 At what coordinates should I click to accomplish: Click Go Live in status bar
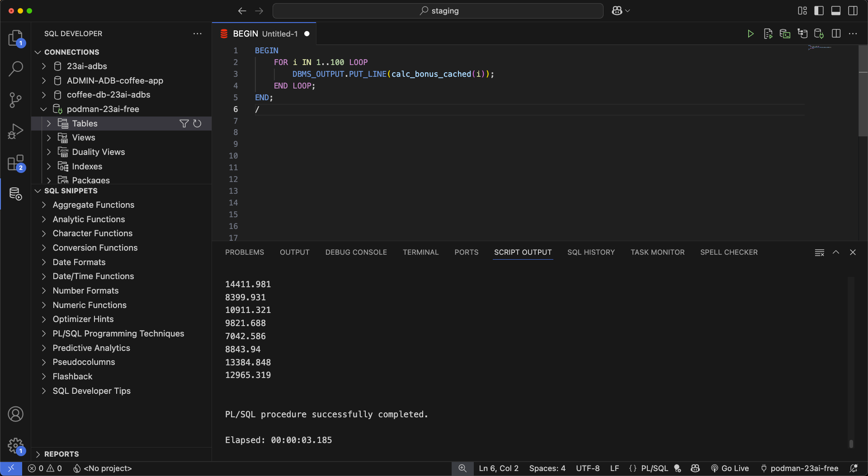(730, 468)
